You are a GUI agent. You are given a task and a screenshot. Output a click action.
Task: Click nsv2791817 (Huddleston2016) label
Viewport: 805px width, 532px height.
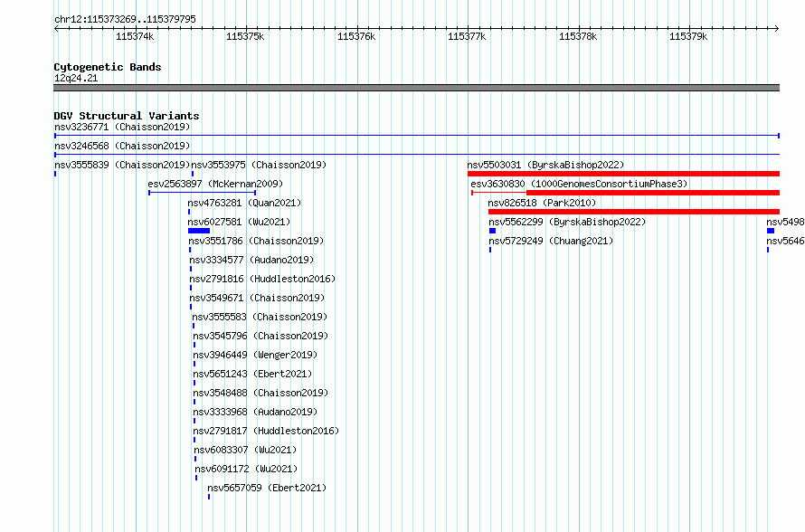click(266, 431)
